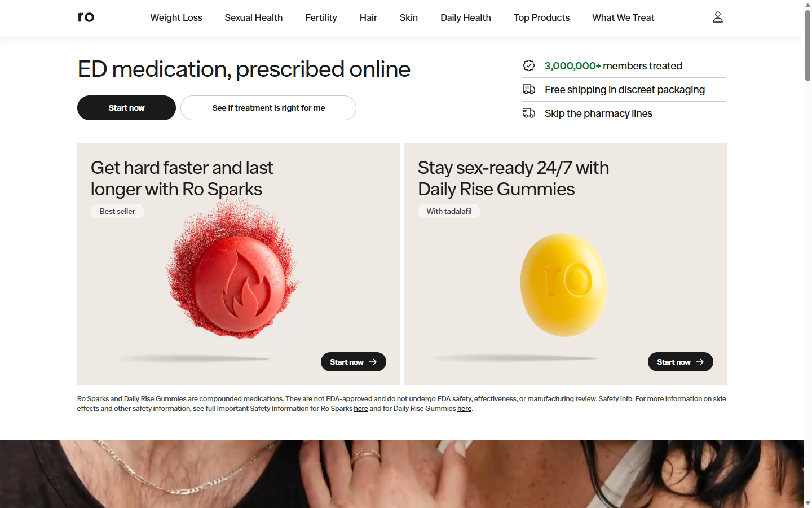Click the page vertical scrollbar thumb
The height and width of the screenshot is (508, 812).
tap(807, 45)
